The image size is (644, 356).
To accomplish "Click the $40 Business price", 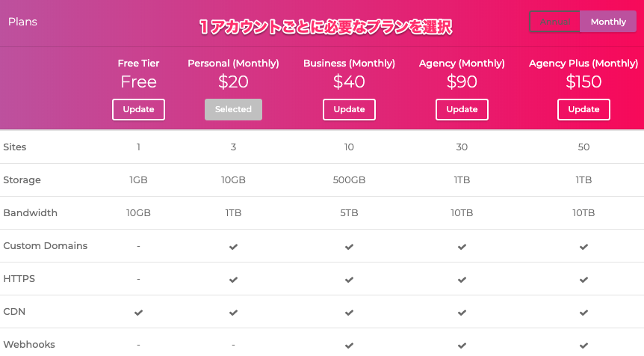I will pyautogui.click(x=349, y=82).
